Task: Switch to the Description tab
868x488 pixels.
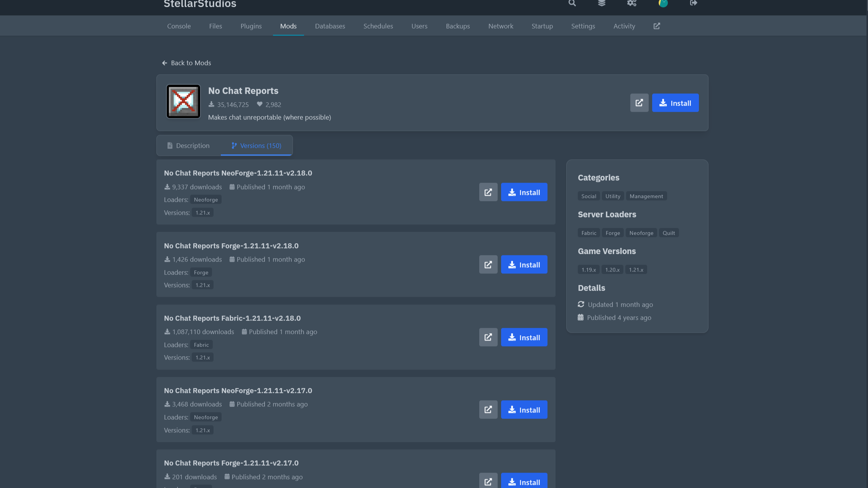Action: tap(189, 146)
